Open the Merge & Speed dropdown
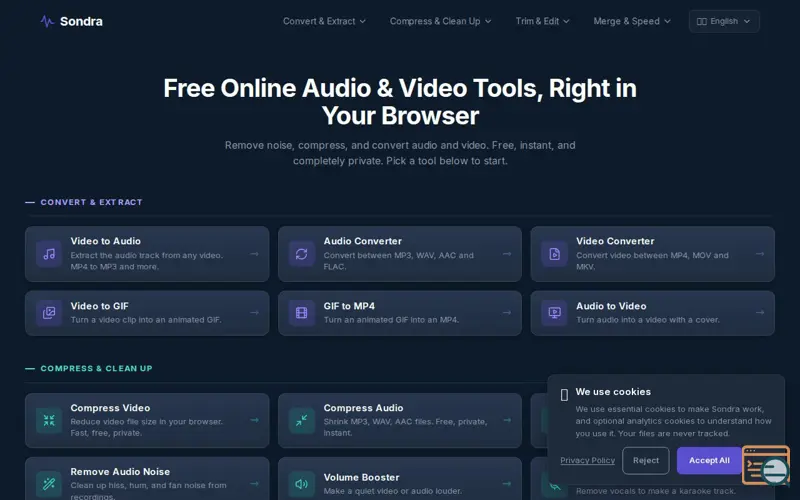Image resolution: width=800 pixels, height=500 pixels. [632, 21]
